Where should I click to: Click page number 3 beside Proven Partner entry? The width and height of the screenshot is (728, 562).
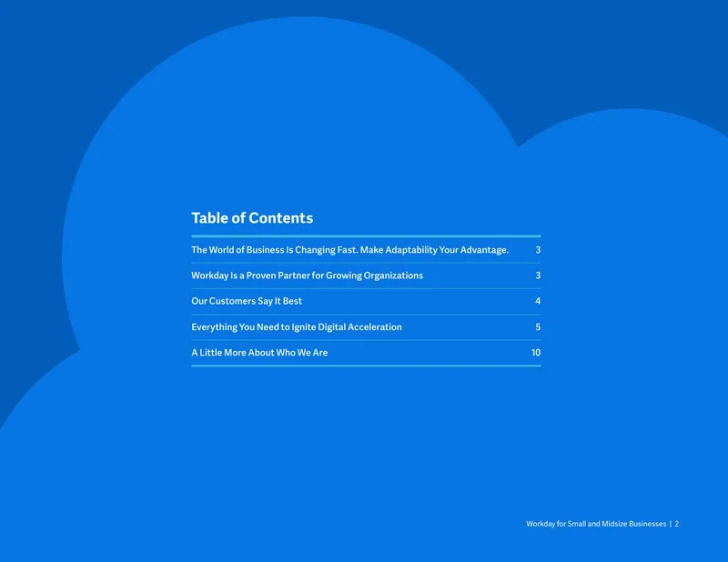(x=538, y=276)
